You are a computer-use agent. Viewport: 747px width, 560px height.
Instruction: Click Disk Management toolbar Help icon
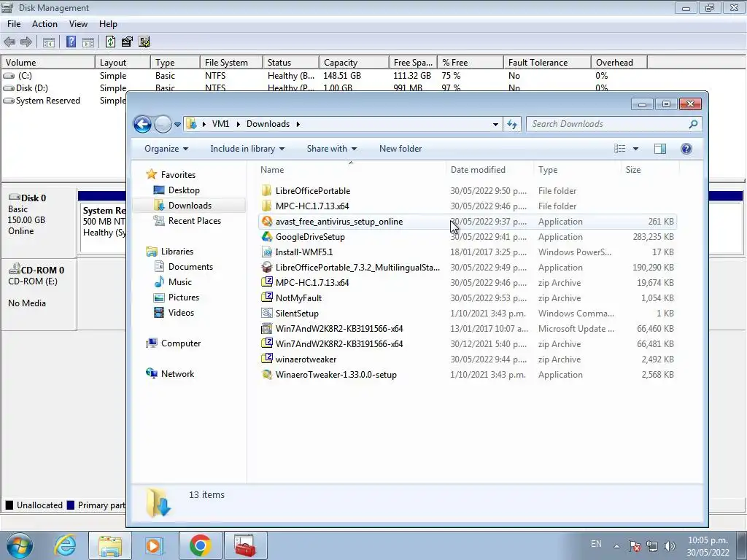coord(71,42)
